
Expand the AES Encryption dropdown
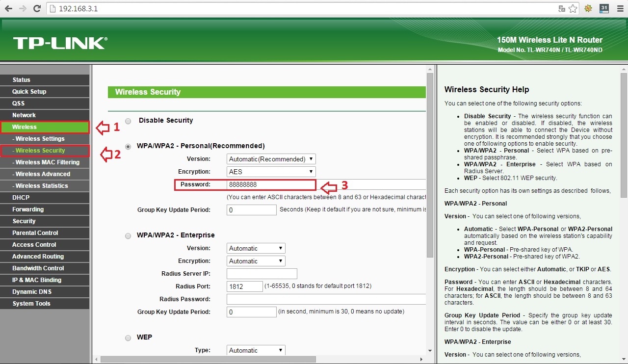pyautogui.click(x=271, y=172)
